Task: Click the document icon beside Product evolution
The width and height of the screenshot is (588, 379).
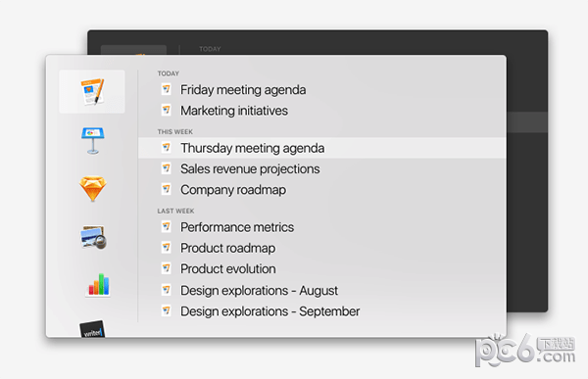Action: pyautogui.click(x=167, y=268)
